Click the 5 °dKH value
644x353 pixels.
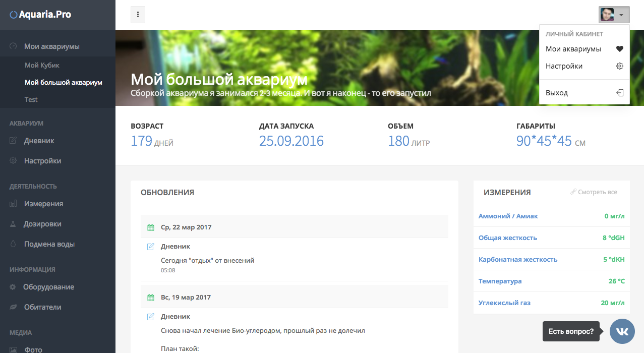[614, 259]
